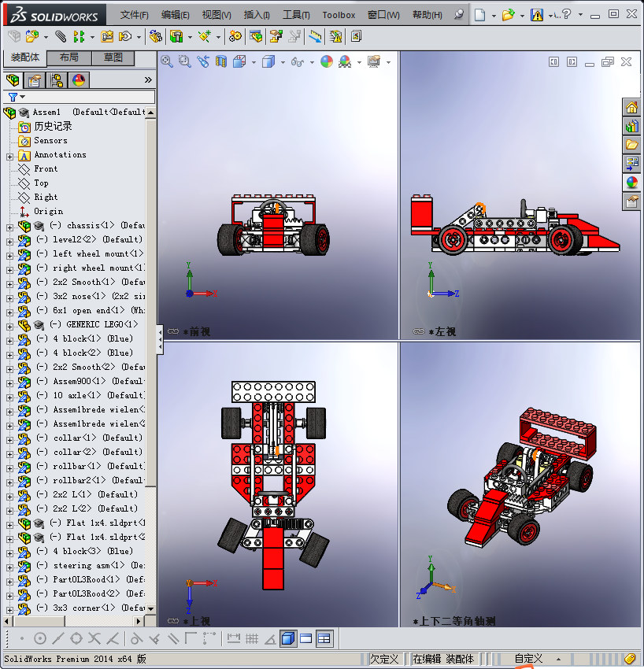
Task: Click the feature tree vertical scrollbar down arrow
Action: point(150,609)
